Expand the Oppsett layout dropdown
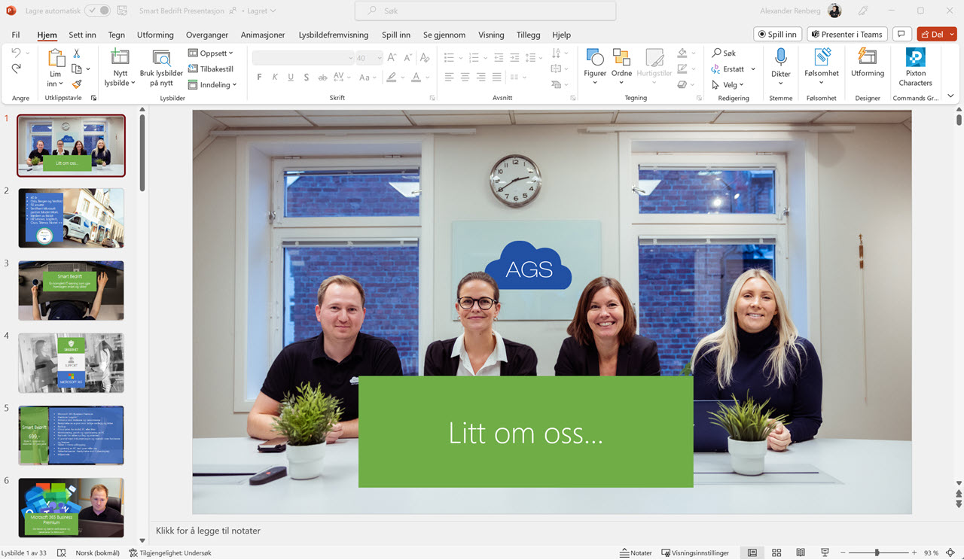The height and width of the screenshot is (560, 964). point(211,53)
